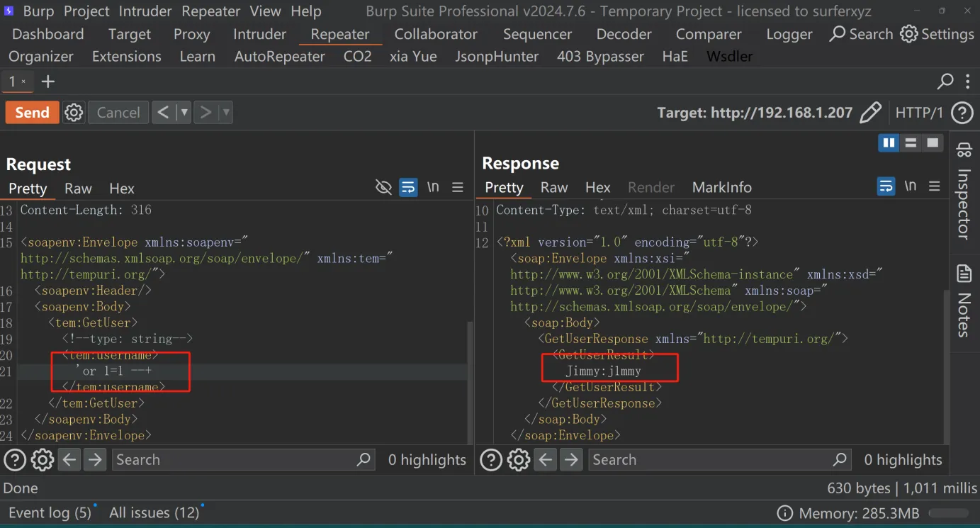Select Response Hex view
980x528 pixels.
tap(598, 187)
